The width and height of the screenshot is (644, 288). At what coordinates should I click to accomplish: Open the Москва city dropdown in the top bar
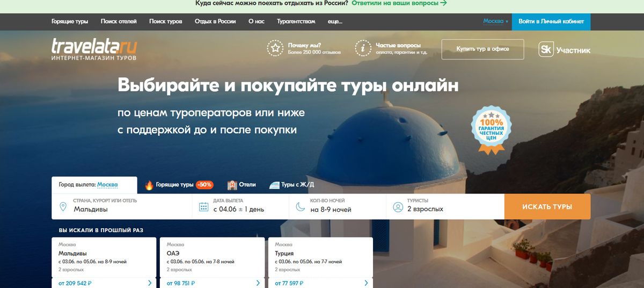point(495,21)
